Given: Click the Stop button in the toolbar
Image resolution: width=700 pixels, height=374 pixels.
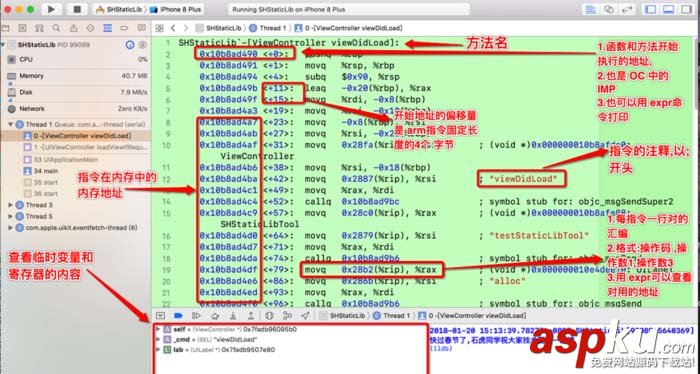Looking at the screenshot, I should [x=77, y=9].
